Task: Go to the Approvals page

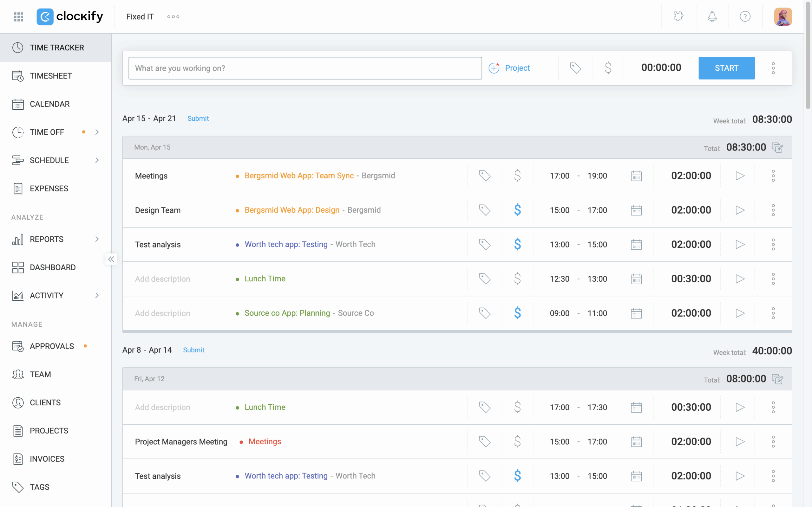Action: click(52, 346)
